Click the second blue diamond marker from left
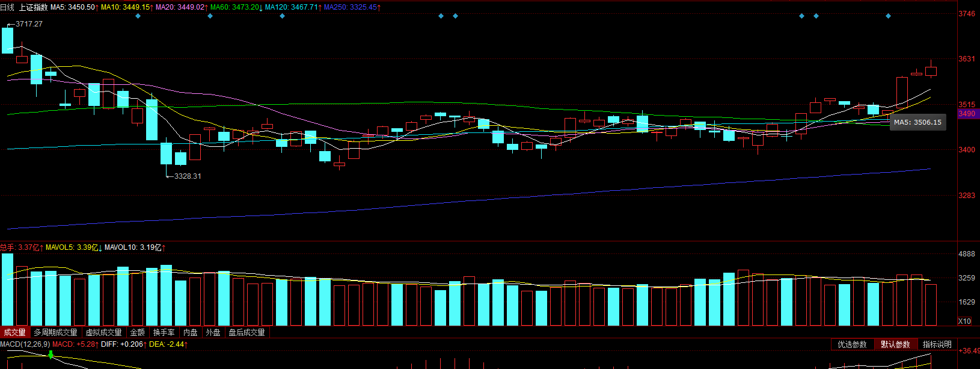 click(x=210, y=16)
